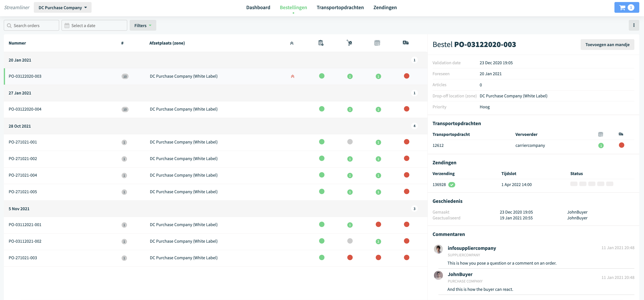The image size is (644, 300).
Task: Click Toevoegen aan mandje button
Action: (607, 45)
